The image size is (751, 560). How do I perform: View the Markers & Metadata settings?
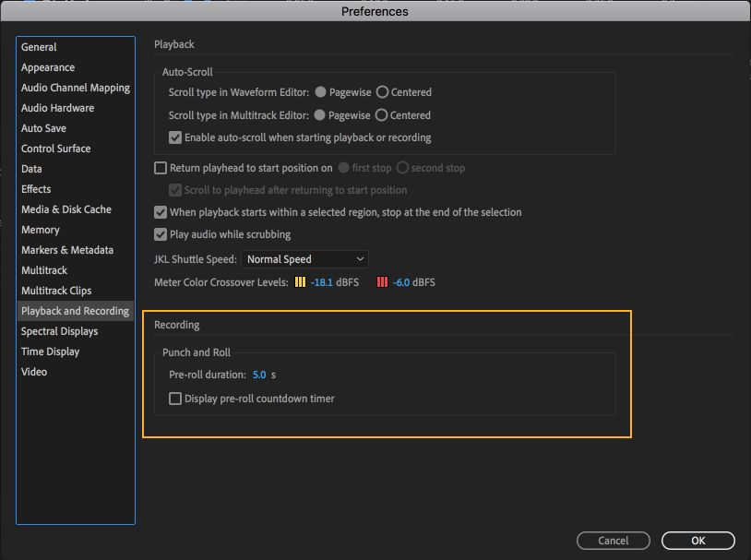pos(67,249)
